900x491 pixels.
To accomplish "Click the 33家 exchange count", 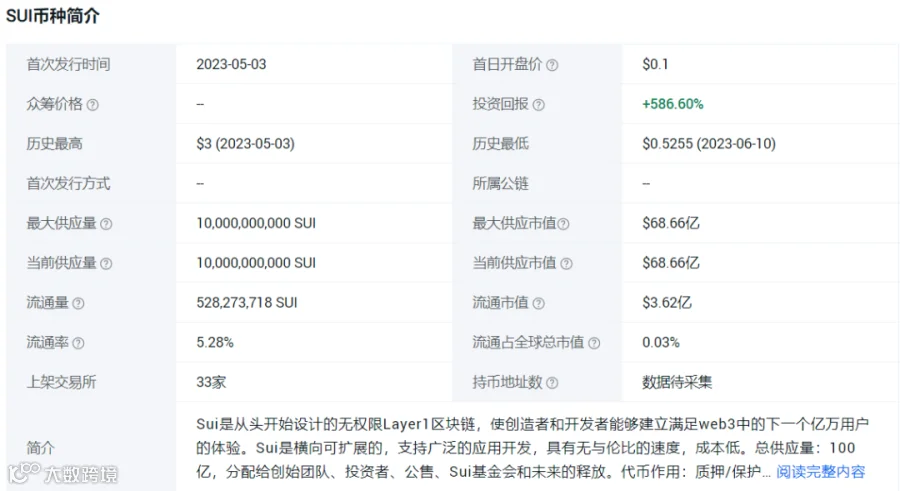I will click(211, 382).
